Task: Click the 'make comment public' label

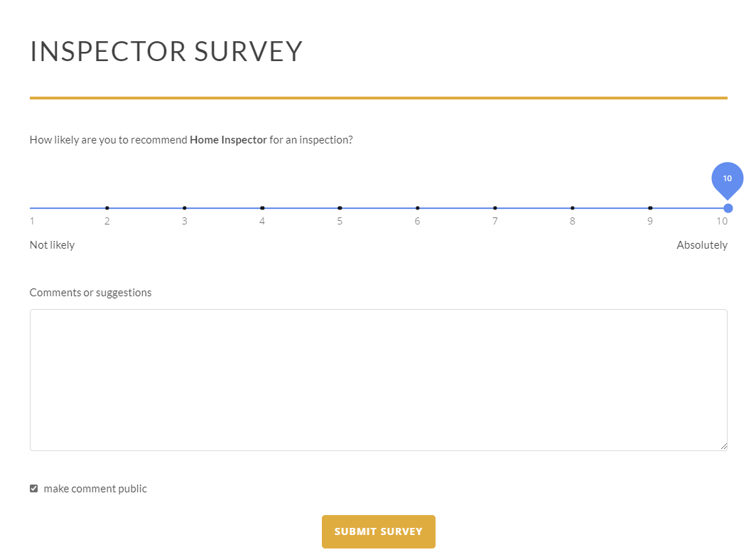Action: pyautogui.click(x=95, y=489)
